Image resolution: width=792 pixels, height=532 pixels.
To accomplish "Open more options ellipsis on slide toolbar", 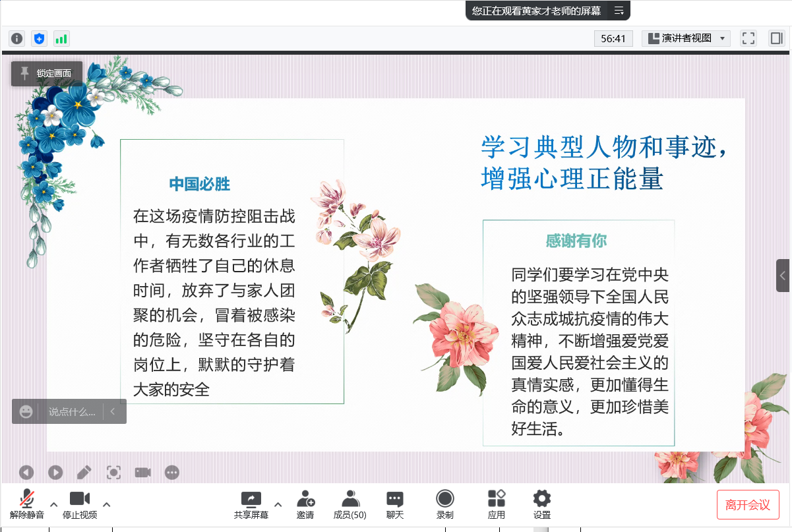I will coord(172,472).
